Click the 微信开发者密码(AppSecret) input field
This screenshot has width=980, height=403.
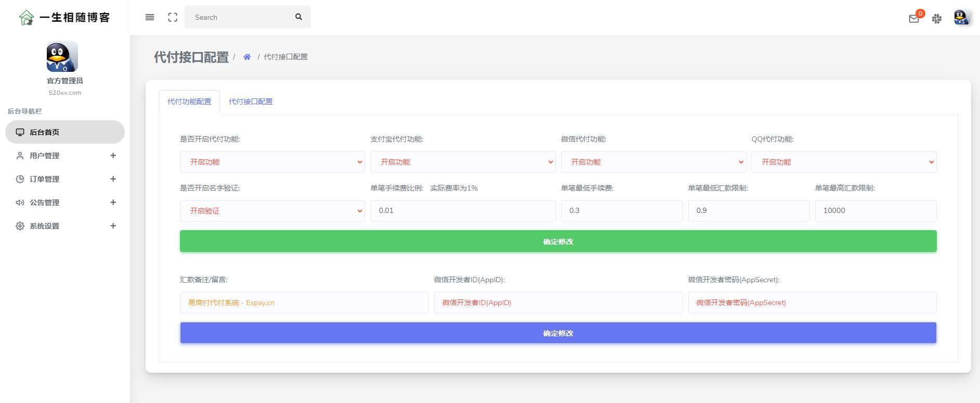[812, 303]
